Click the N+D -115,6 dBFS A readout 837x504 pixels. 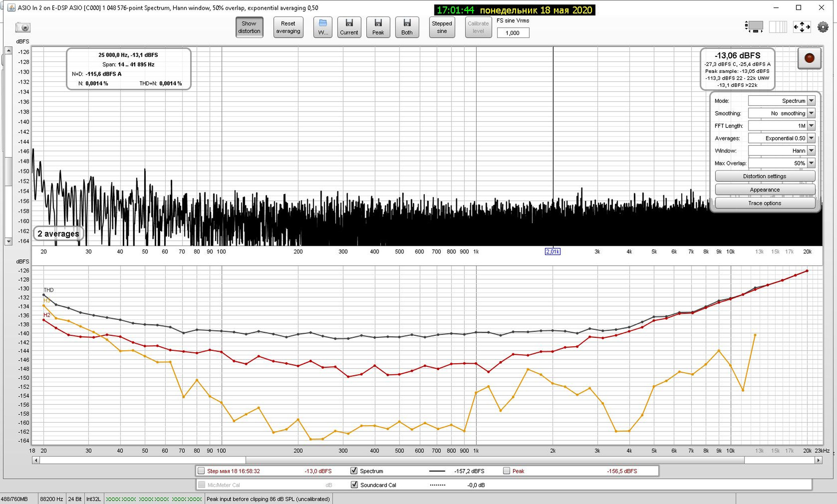[x=96, y=74]
